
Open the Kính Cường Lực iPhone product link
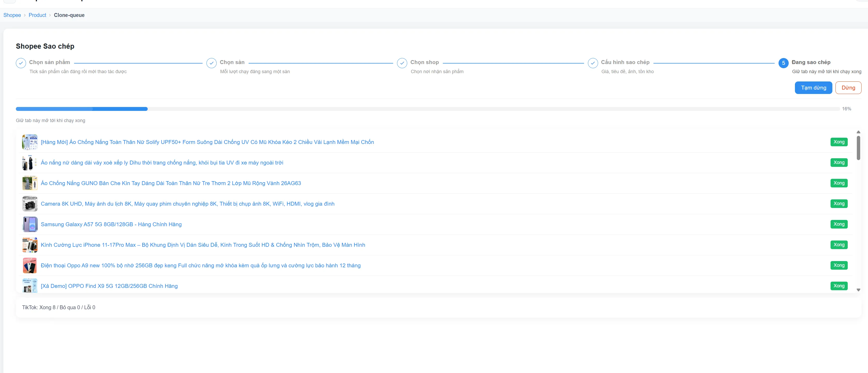203,245
